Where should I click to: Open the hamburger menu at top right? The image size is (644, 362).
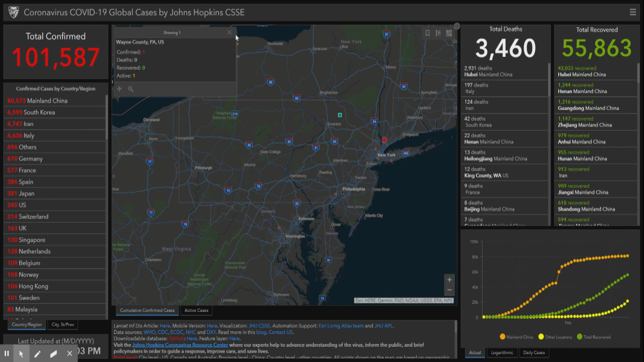[x=633, y=12]
